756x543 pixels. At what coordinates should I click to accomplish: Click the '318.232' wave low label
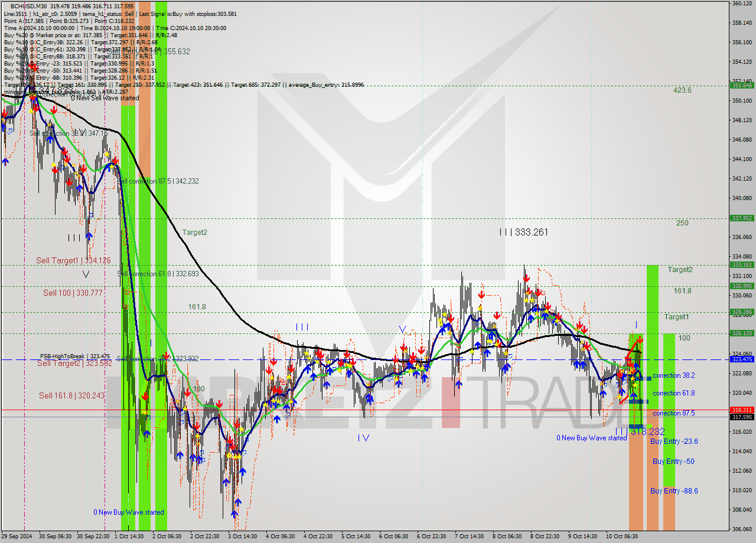[x=647, y=432]
